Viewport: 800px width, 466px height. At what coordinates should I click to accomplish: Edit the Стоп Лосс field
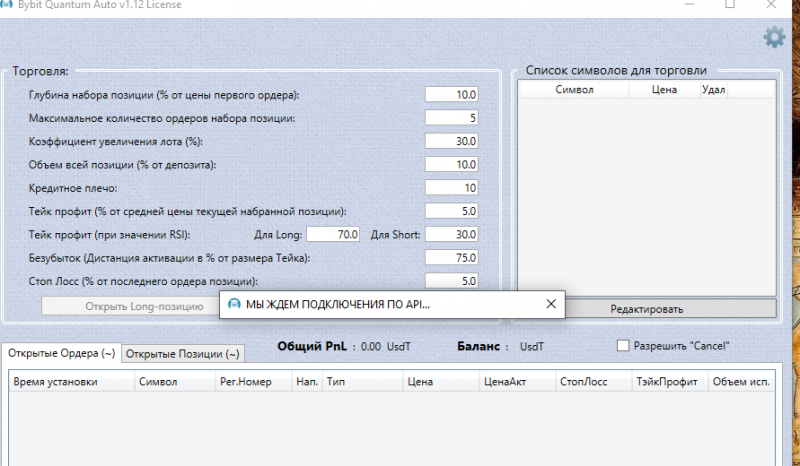(x=452, y=281)
